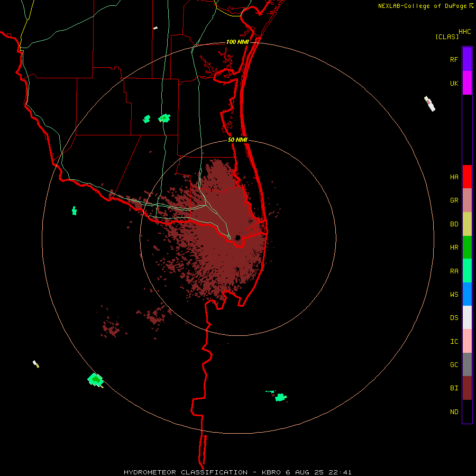The width and height of the screenshot is (476, 476).
Task: Click the BI legend label
Action: 454,388
